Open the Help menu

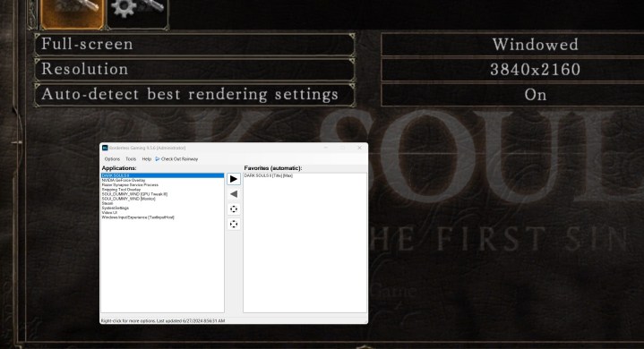point(146,159)
